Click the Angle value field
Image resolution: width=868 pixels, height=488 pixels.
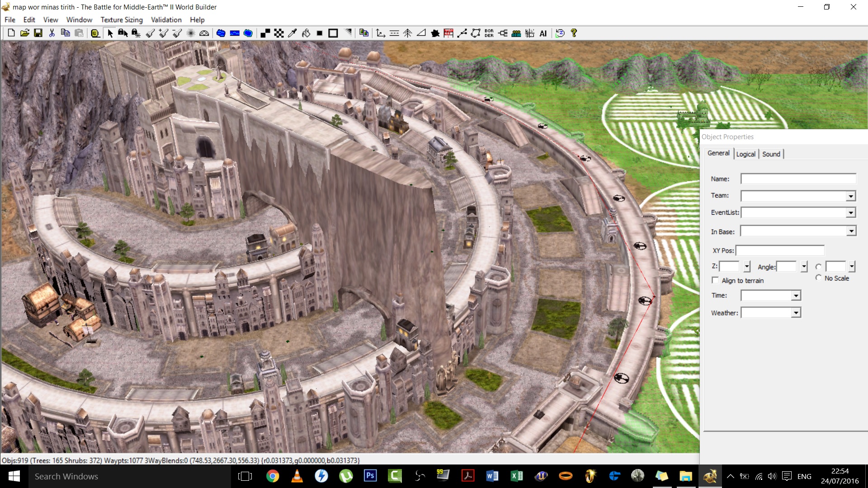pos(787,267)
